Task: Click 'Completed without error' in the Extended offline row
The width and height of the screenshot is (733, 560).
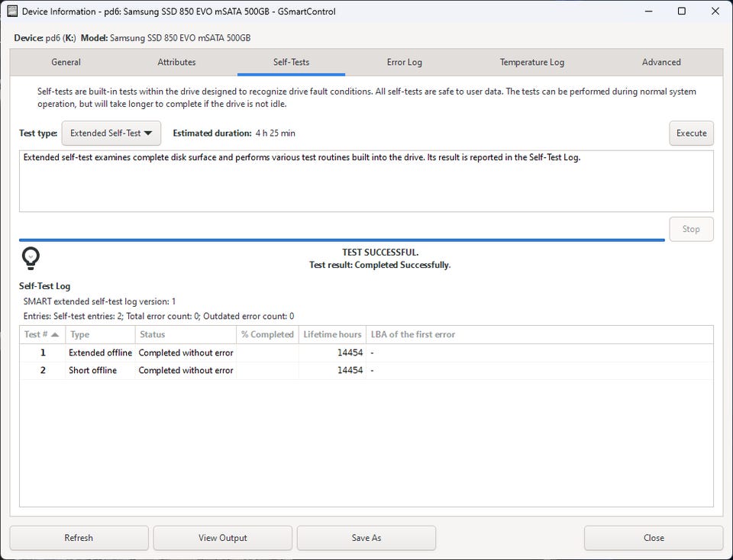Action: pos(186,352)
